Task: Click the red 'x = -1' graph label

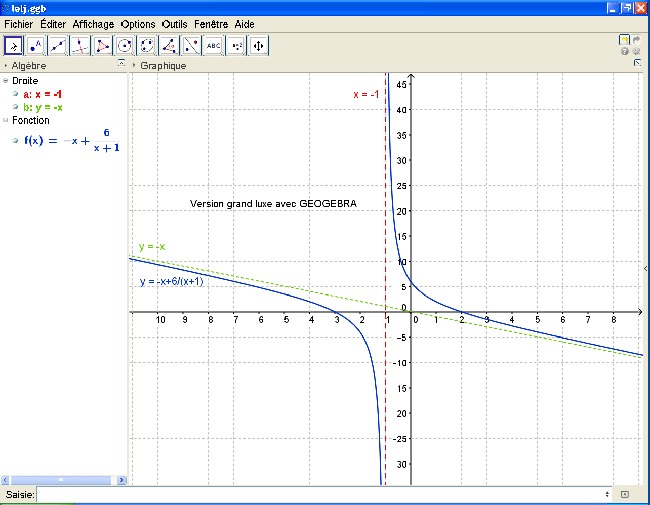Action: tap(366, 95)
